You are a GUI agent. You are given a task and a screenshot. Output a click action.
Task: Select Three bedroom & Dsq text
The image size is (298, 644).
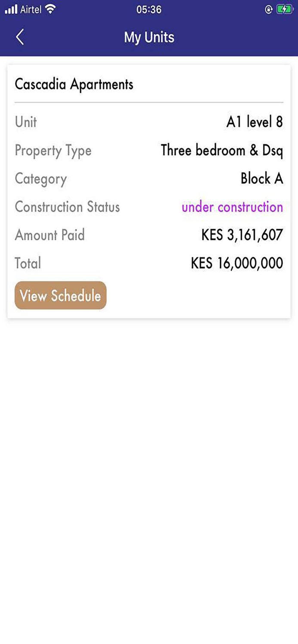tap(221, 150)
